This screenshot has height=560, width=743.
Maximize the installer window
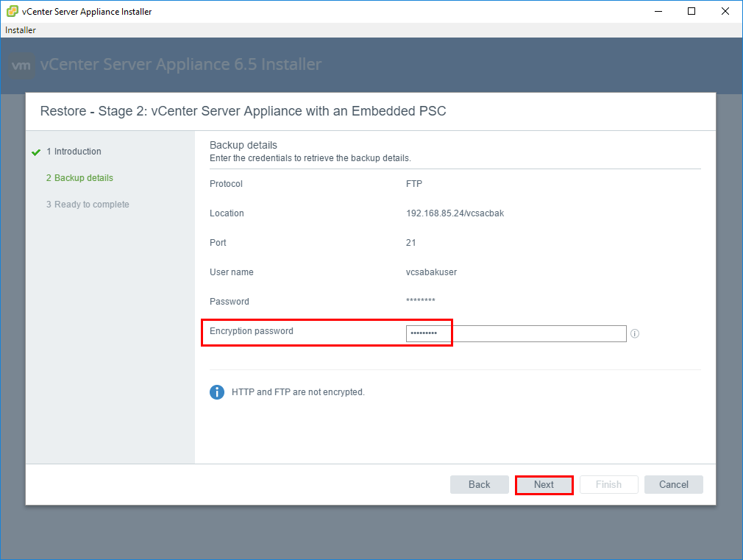692,11
